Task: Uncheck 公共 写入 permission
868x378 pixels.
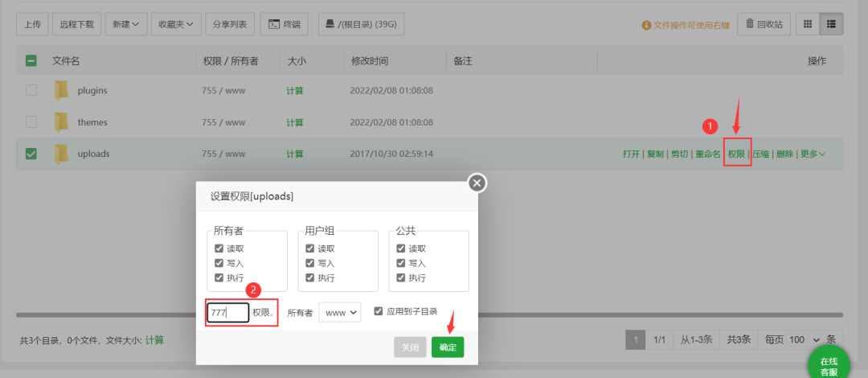Action: [401, 263]
